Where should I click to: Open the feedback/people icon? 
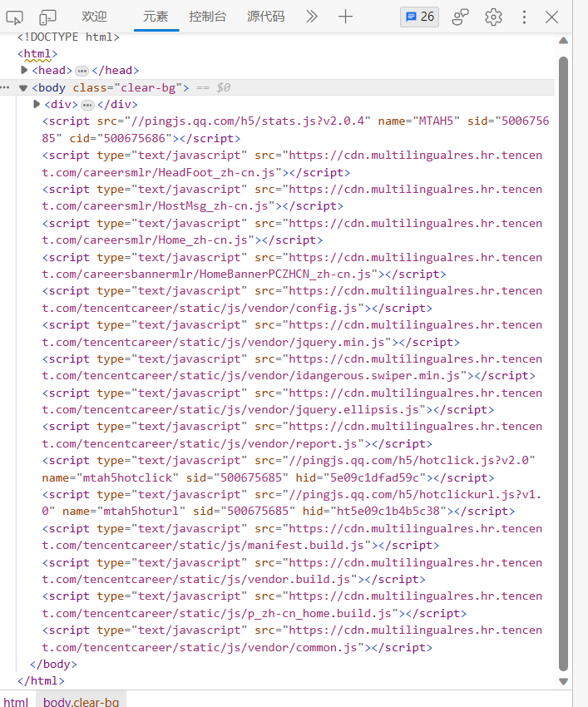461,17
